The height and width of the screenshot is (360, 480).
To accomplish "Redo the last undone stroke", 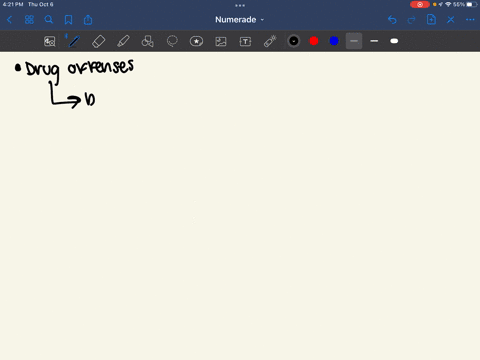I will 412,20.
